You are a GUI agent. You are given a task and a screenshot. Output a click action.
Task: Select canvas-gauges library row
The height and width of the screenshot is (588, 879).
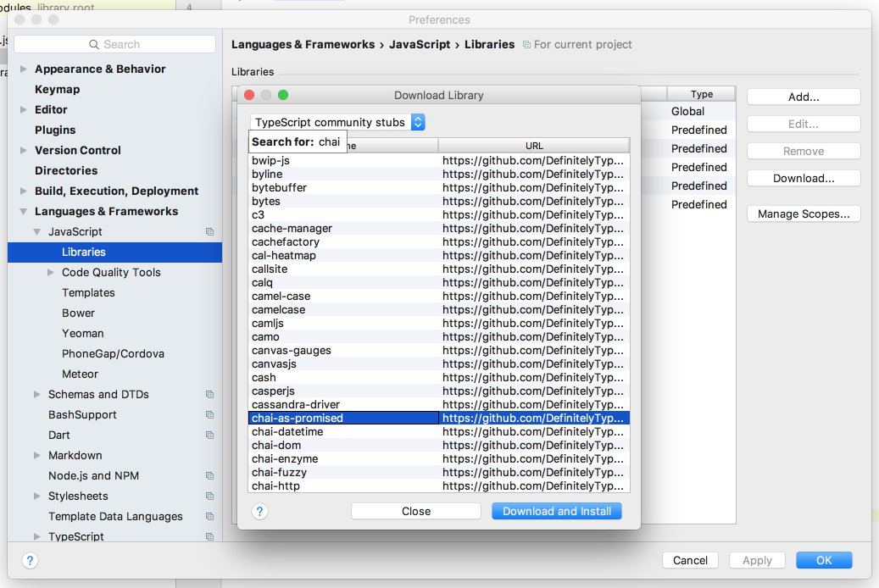coord(439,350)
